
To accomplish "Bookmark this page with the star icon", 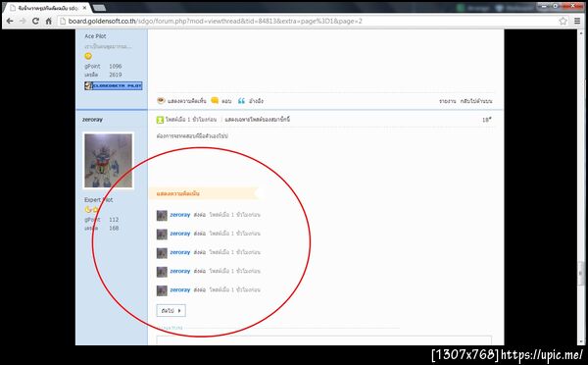I will point(563,21).
